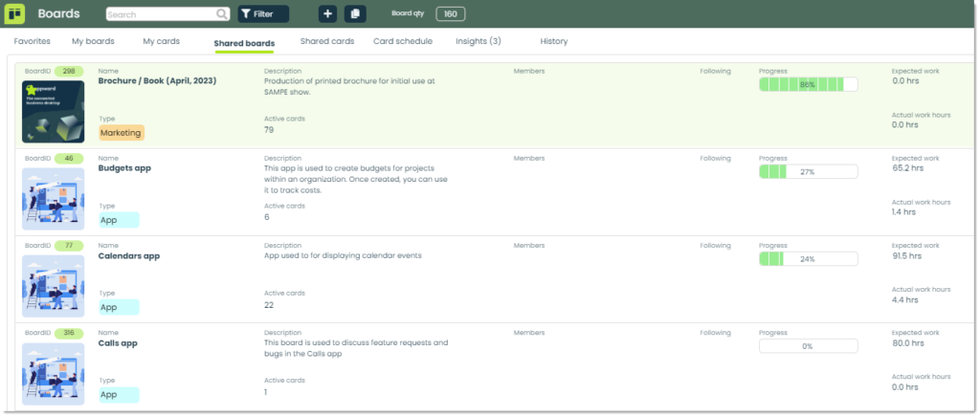Click App type tag of Budgets app

pos(119,220)
